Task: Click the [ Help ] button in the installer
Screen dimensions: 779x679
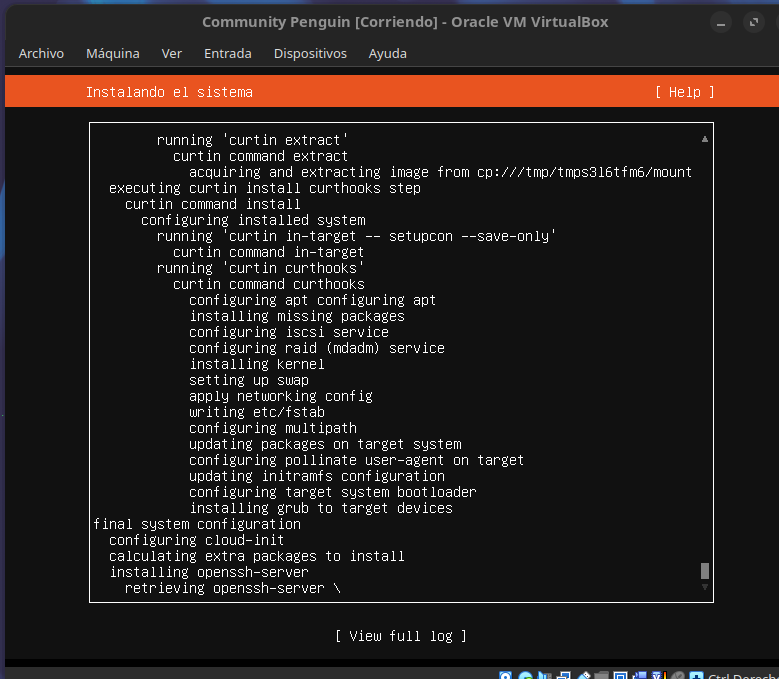Action: [685, 92]
